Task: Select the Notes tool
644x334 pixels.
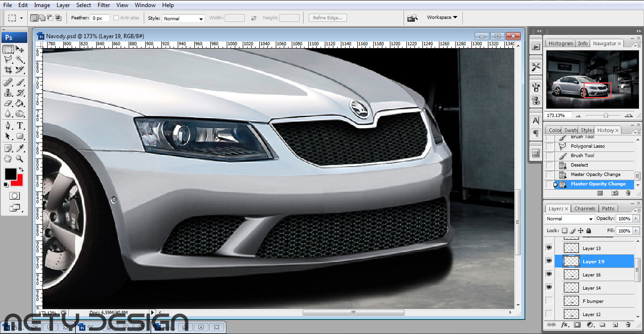Action: tap(8, 149)
